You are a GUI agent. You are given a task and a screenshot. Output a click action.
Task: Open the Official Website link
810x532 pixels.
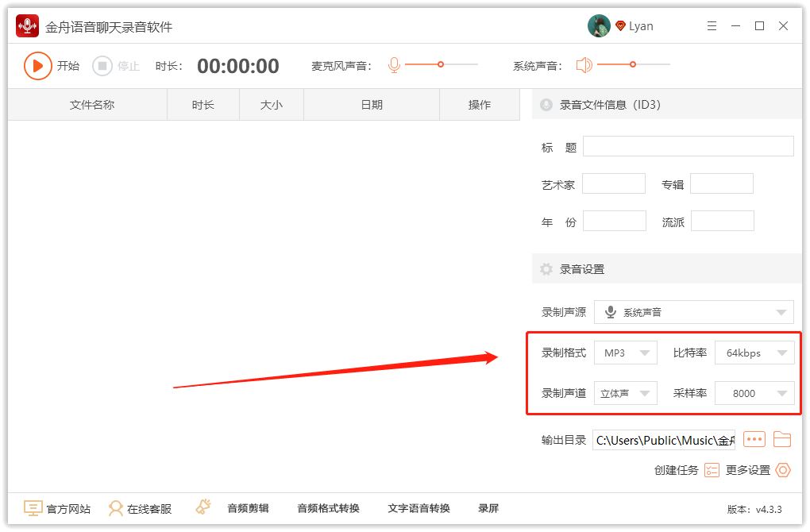(x=57, y=508)
